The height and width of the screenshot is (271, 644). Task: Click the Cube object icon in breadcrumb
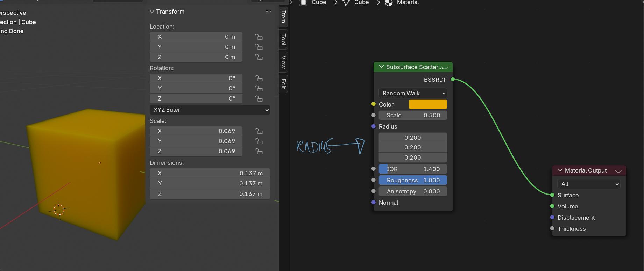tap(303, 3)
